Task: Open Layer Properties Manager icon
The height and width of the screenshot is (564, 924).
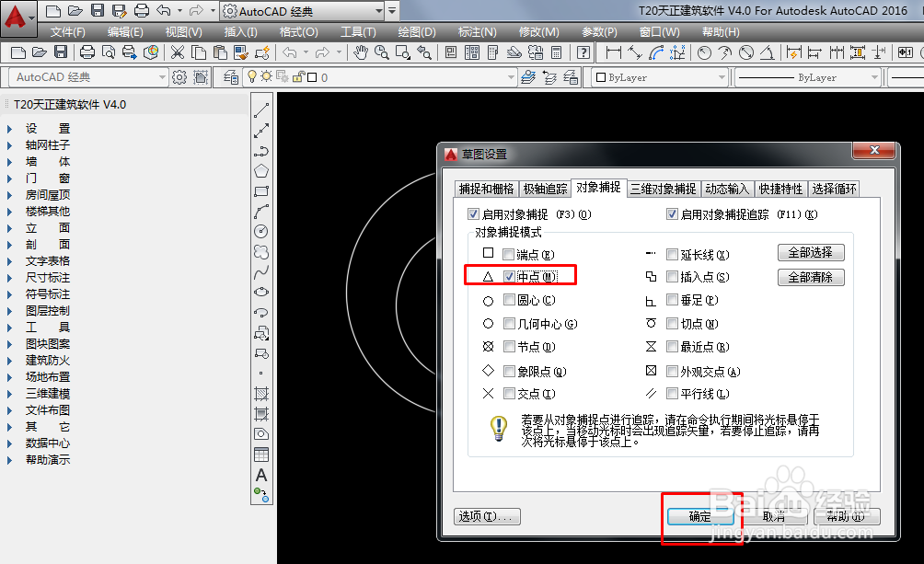Action: 231,77
